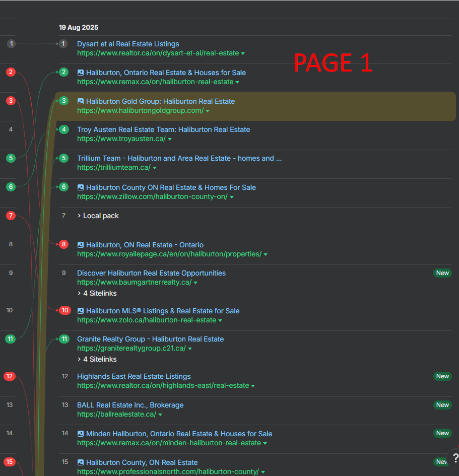This screenshot has height=476, width=459.
Task: Expand dropdown arrow beside trilliumteam.ca URL
Action: (x=155, y=168)
